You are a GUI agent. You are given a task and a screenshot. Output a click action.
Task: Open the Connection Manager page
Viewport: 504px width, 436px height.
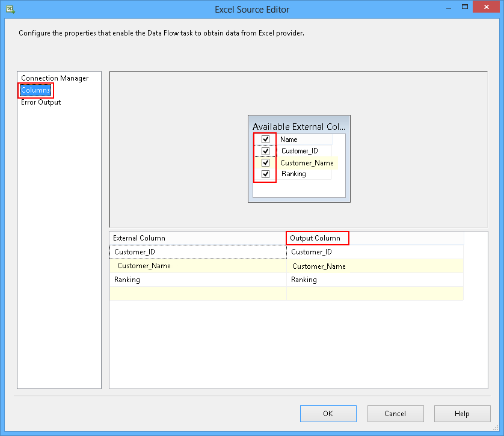(55, 78)
